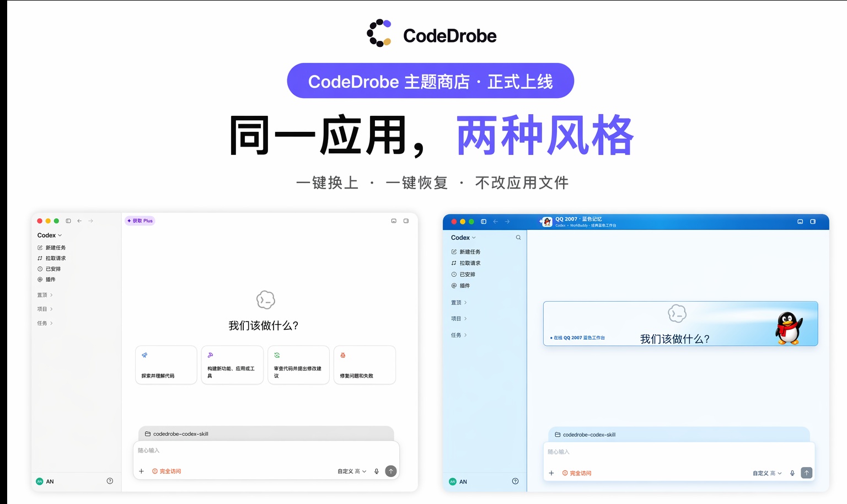Open 拉取请求 in blue QQ window
Viewport: 847px width, 504px height.
click(x=466, y=263)
